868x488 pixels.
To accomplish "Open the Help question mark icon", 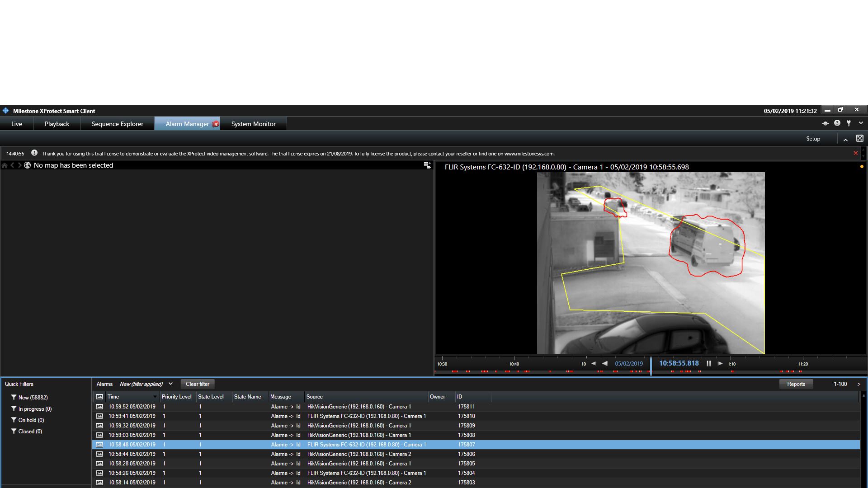I will pos(837,123).
